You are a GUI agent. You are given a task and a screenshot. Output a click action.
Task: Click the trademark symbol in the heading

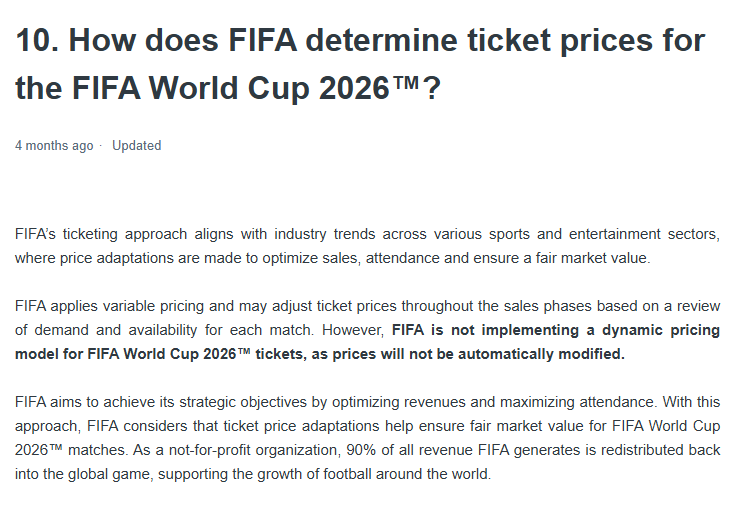tap(402, 88)
